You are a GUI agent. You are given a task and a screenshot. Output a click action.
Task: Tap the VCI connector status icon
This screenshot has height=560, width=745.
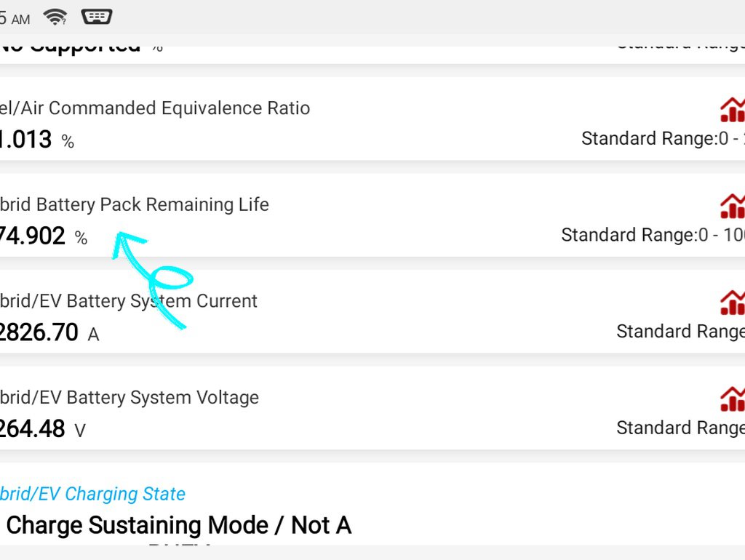[x=97, y=17]
